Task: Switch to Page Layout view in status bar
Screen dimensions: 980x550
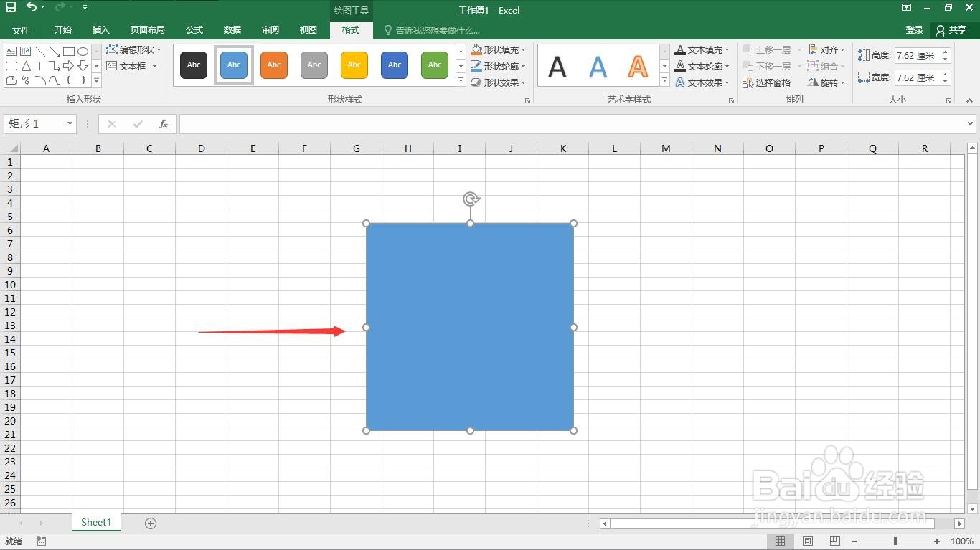Action: point(808,541)
